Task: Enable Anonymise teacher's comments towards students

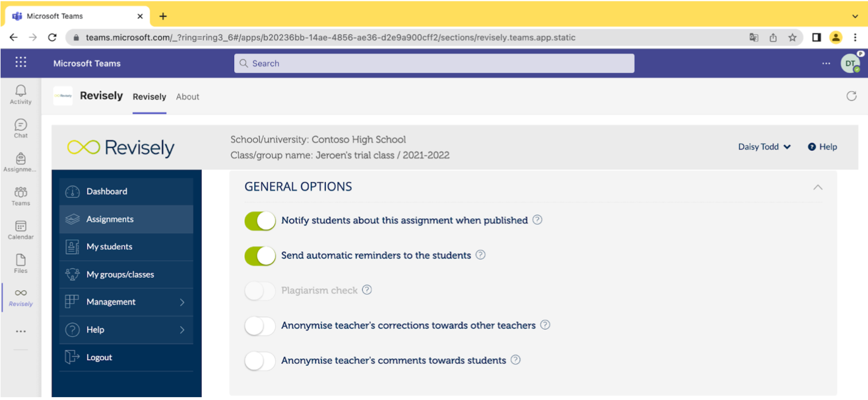Action: coord(260,360)
